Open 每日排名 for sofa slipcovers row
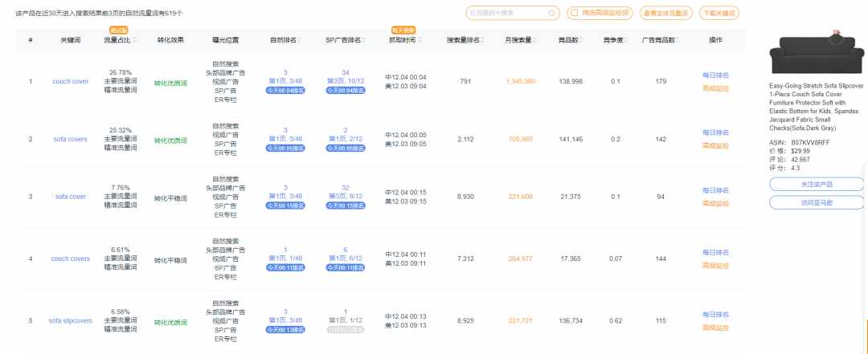 [715, 315]
